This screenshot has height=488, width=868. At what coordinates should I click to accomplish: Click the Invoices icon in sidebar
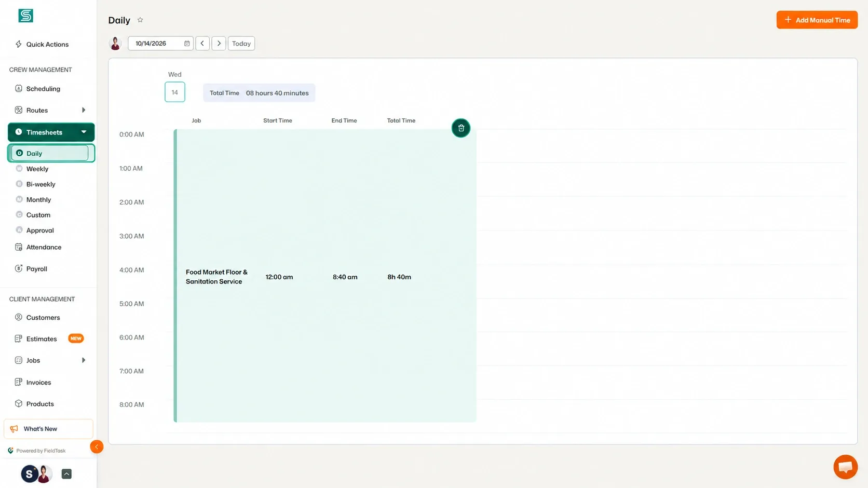[x=19, y=382]
